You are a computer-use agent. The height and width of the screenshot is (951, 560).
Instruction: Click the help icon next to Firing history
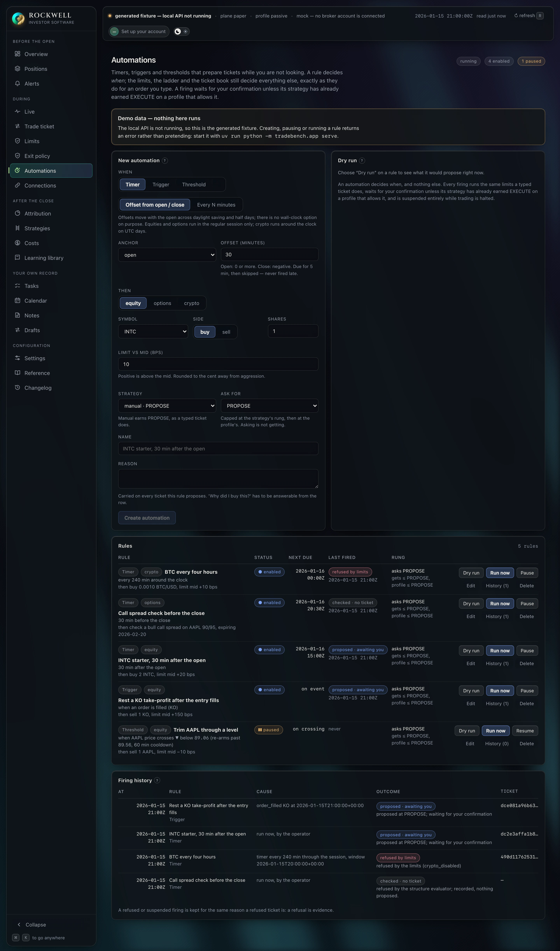click(157, 780)
